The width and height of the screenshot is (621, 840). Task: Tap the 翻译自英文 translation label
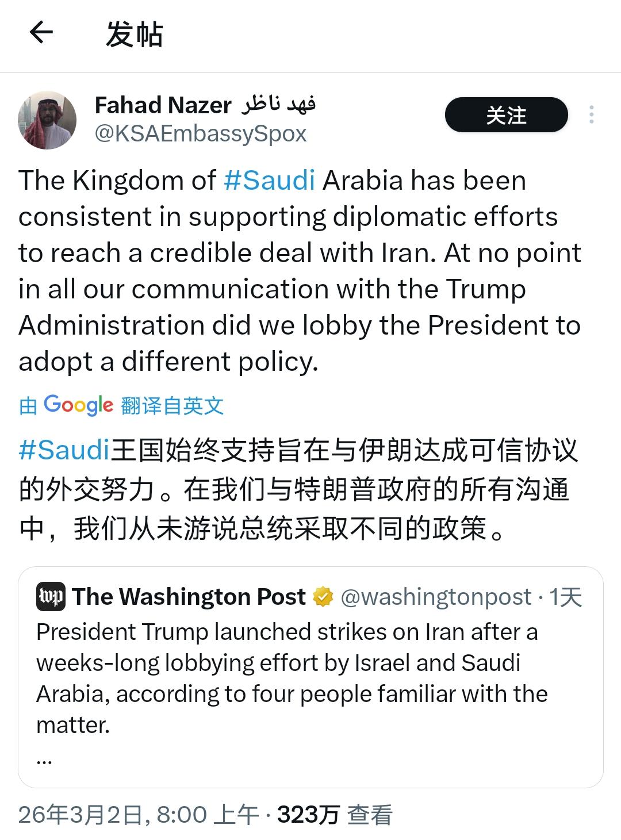tap(172, 406)
